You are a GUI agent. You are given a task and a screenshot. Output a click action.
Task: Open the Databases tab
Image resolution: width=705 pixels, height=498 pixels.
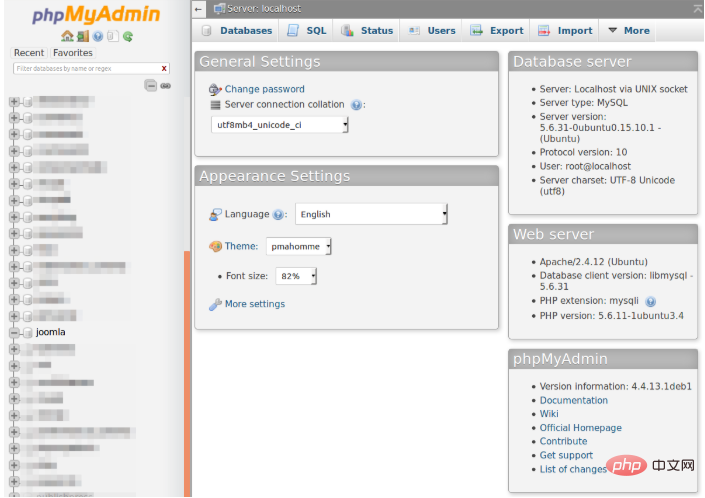click(x=238, y=31)
